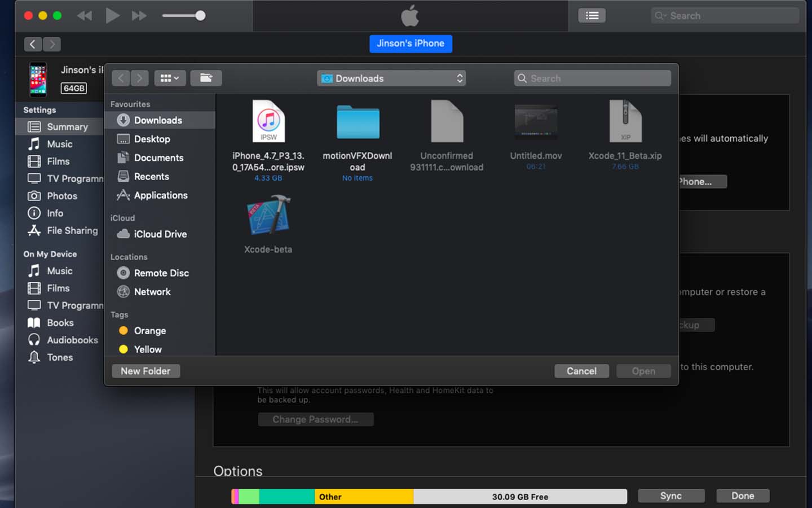Click the File Sharing app icon
812x508 pixels.
point(34,230)
